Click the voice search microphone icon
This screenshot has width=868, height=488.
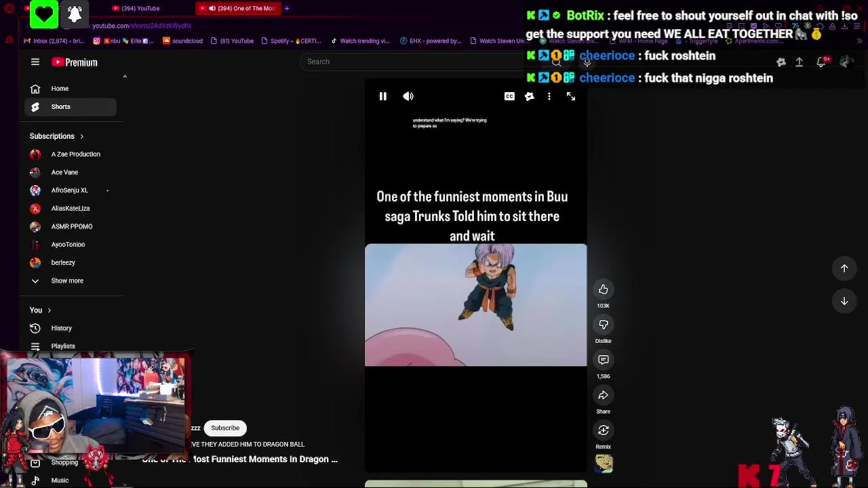(x=587, y=62)
